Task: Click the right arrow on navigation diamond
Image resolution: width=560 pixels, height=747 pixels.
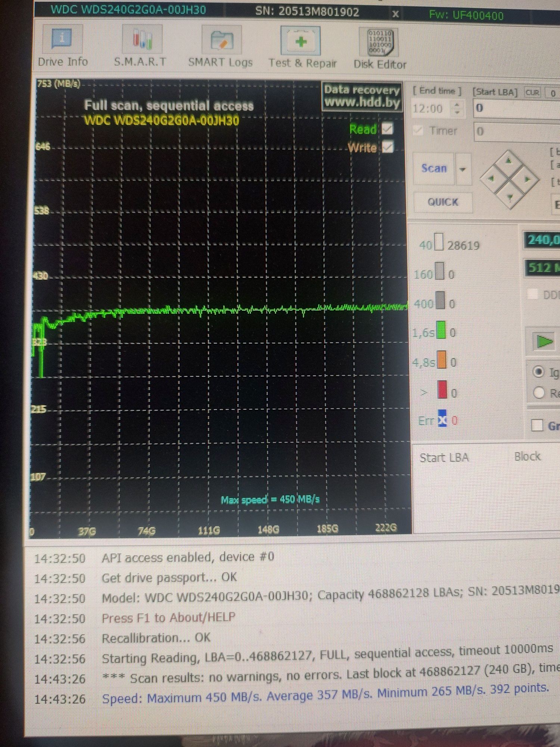Action: click(527, 180)
